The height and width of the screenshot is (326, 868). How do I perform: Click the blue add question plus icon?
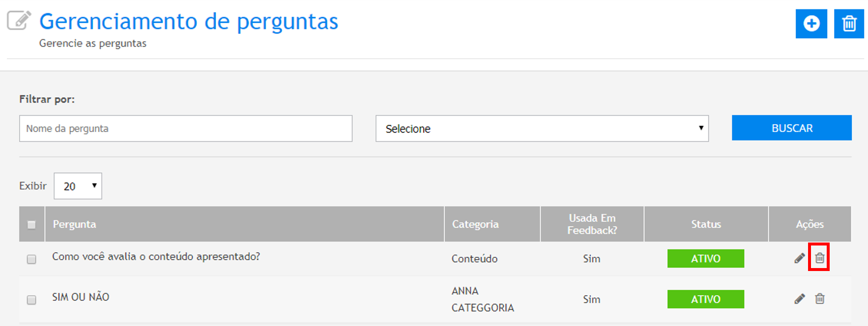(x=811, y=24)
